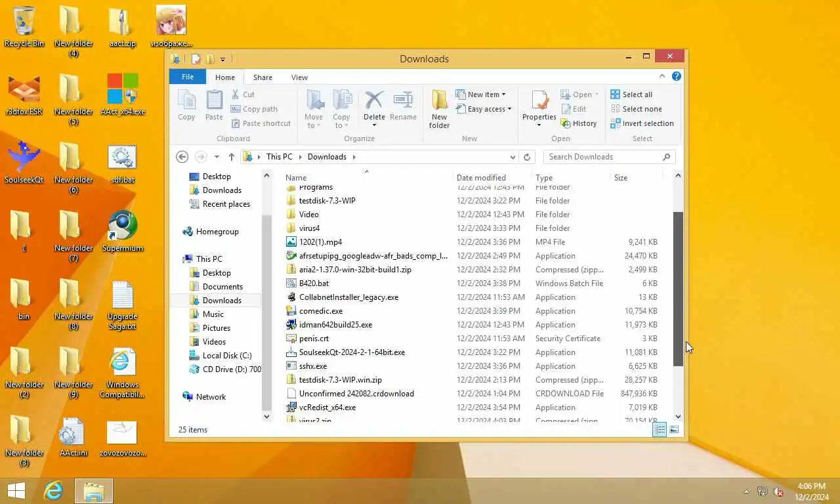
Task: Click the muted volume tray icon
Action: point(778,491)
